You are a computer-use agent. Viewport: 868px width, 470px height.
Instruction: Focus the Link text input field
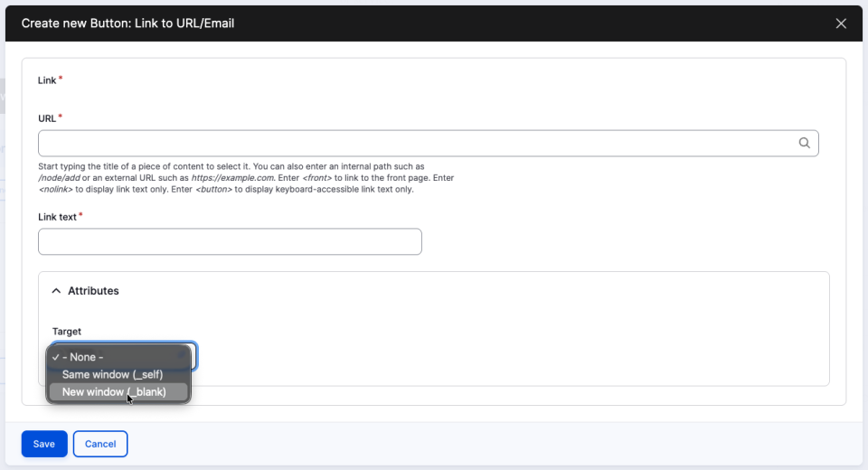(230, 241)
